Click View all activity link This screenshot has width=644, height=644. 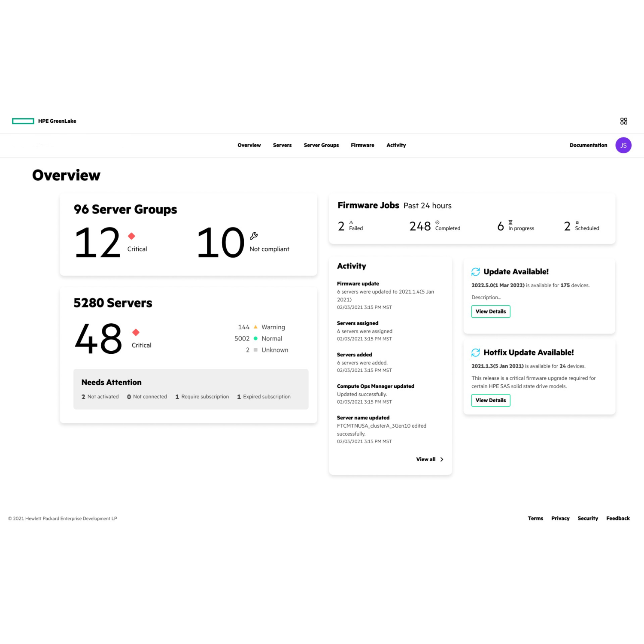point(425,459)
